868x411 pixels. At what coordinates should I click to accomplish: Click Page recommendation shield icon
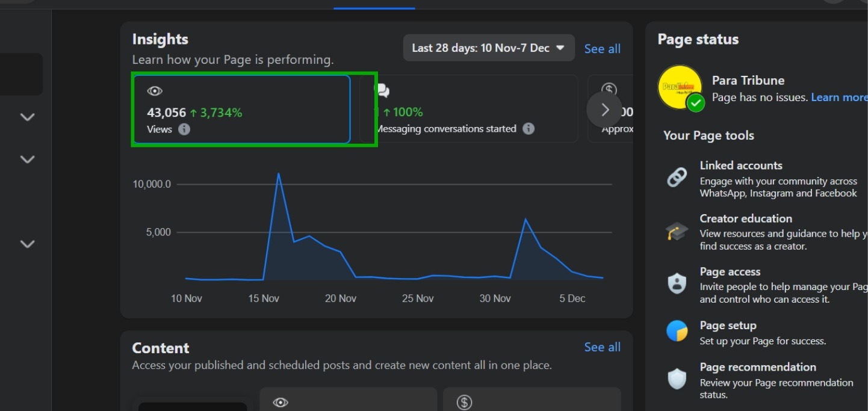pyautogui.click(x=677, y=379)
